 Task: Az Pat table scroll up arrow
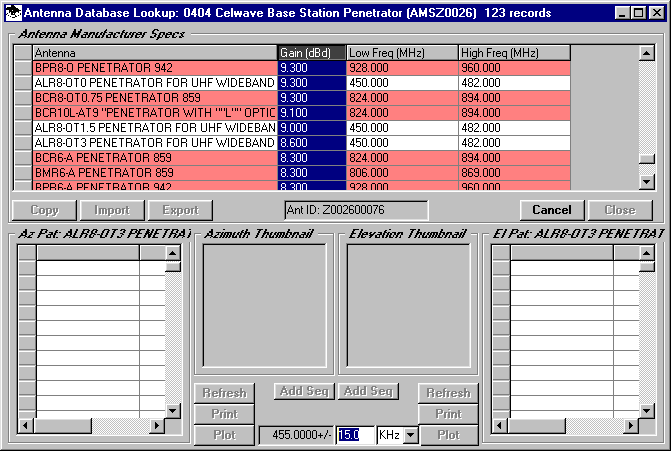pyautogui.click(x=172, y=253)
